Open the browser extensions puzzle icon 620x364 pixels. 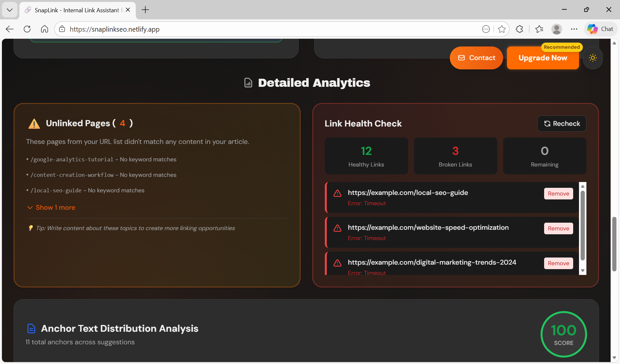(520, 29)
